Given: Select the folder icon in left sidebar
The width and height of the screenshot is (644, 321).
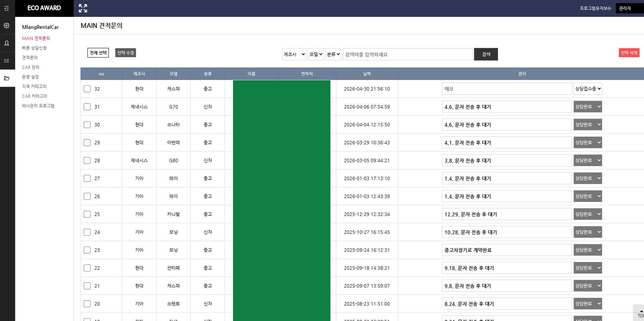Looking at the screenshot, I should pos(6,78).
